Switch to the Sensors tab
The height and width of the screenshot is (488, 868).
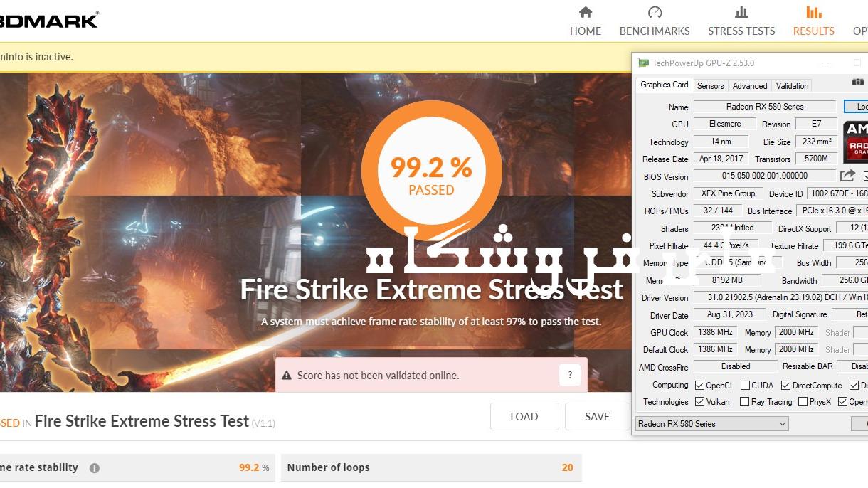(x=710, y=86)
